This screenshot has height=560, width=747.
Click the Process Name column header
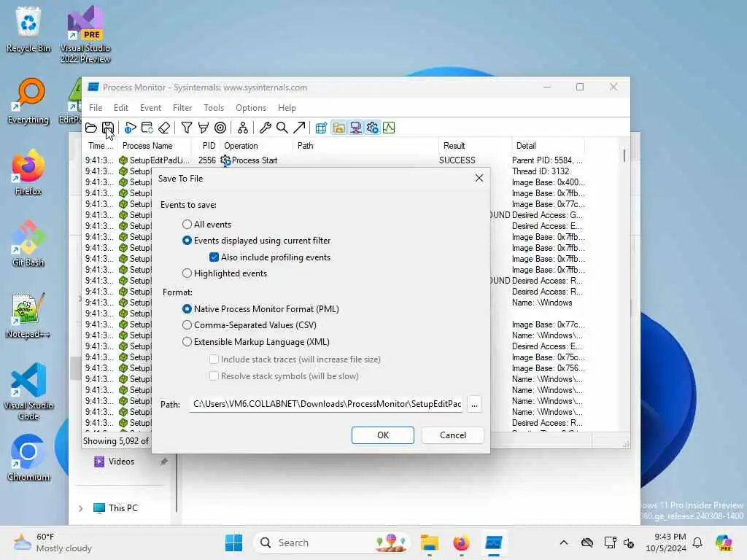tap(155, 146)
